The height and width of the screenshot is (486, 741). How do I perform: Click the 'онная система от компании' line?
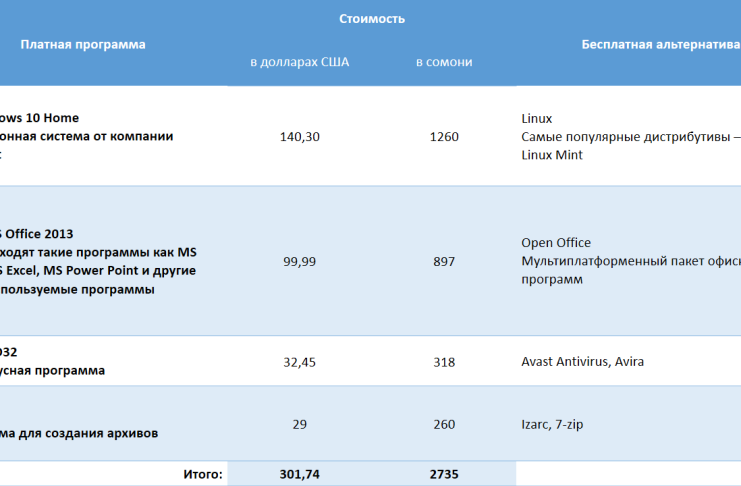(x=86, y=136)
